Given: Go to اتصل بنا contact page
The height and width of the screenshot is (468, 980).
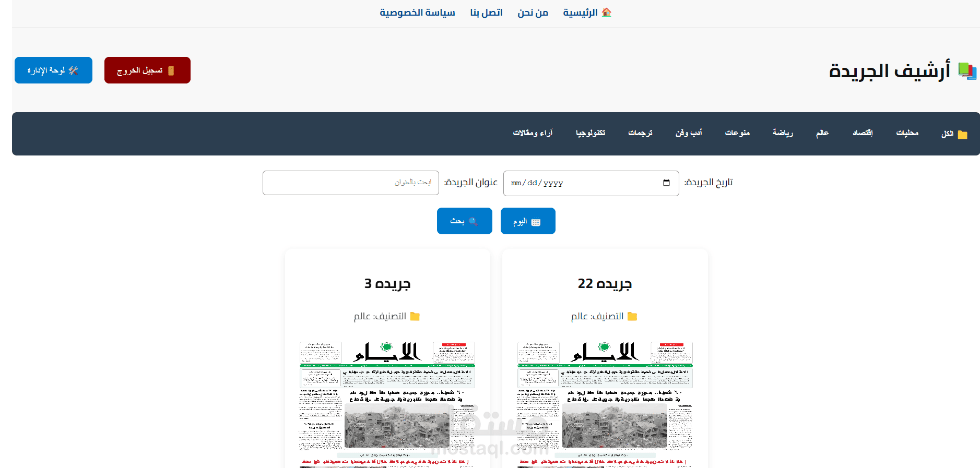Looking at the screenshot, I should (x=486, y=13).
